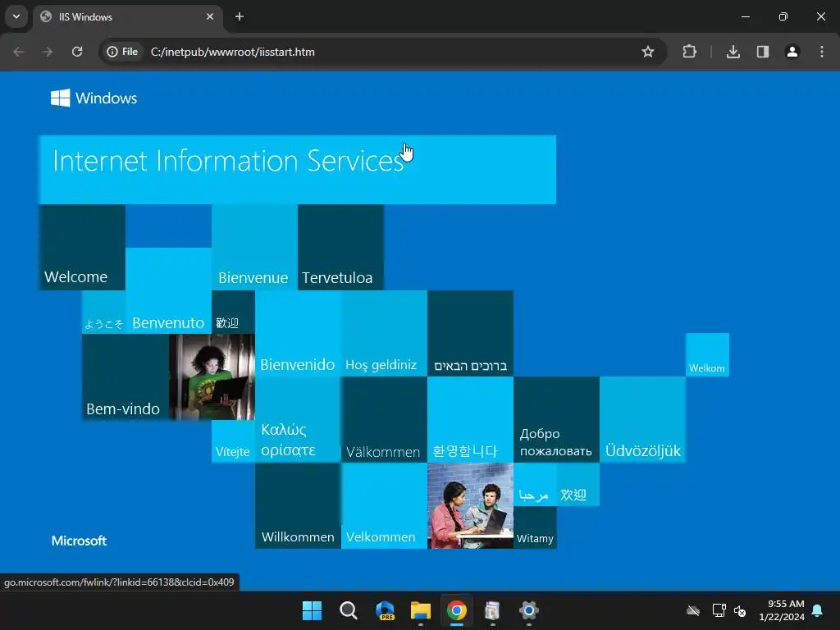Click the Willkommen tile

pos(298,505)
